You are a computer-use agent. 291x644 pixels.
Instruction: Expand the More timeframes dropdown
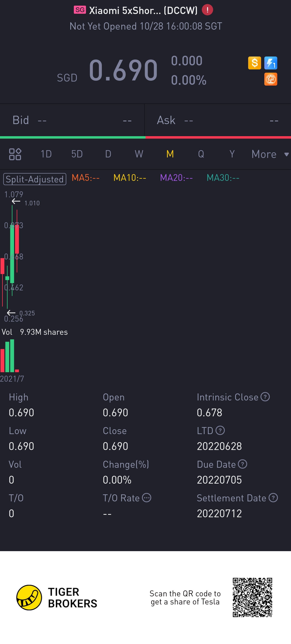click(270, 154)
